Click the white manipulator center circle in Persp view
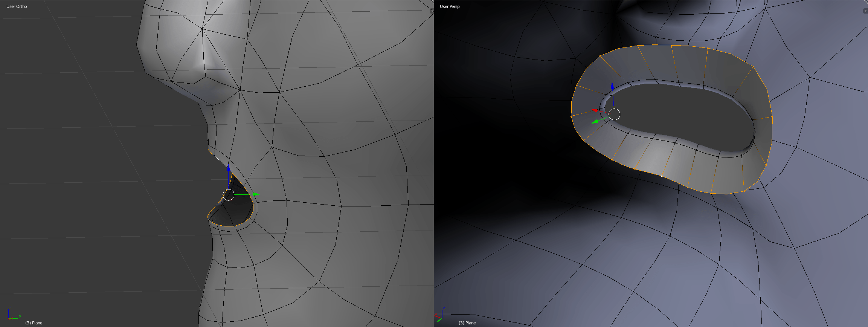 point(614,114)
